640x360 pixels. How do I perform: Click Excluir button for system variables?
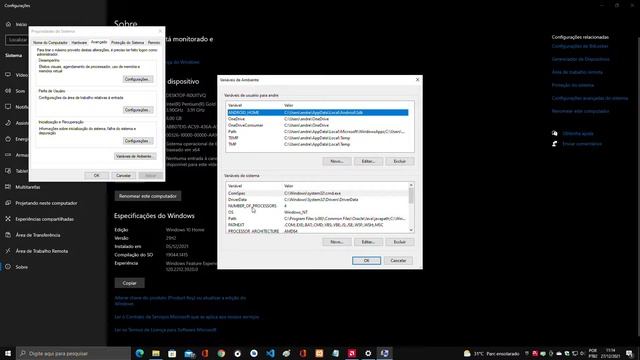[400, 242]
